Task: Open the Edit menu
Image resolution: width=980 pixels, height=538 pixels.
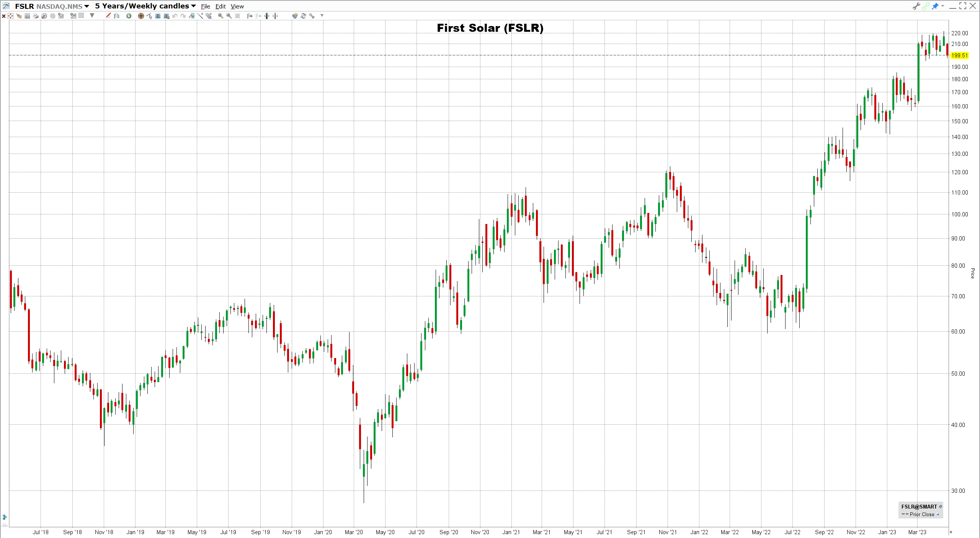Action: click(220, 6)
